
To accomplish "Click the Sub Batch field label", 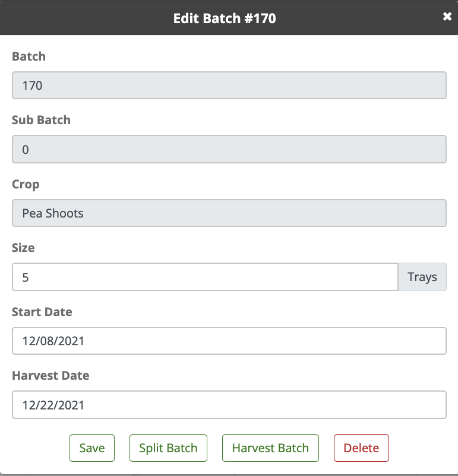I will point(41,120).
